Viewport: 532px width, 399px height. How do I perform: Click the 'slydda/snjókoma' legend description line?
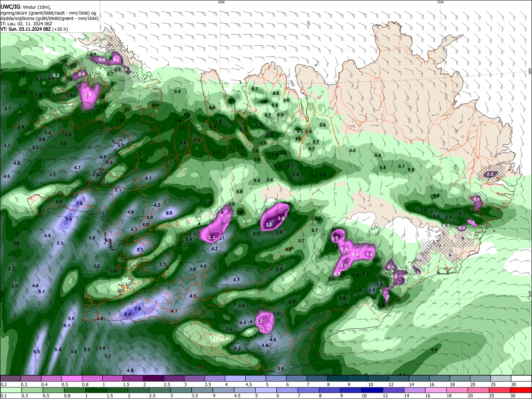click(x=49, y=18)
